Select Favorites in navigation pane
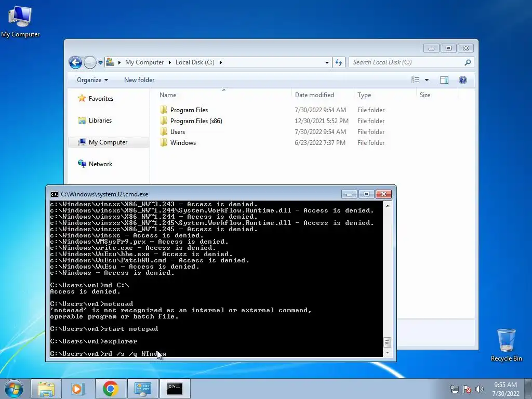532x399 pixels. (x=101, y=98)
